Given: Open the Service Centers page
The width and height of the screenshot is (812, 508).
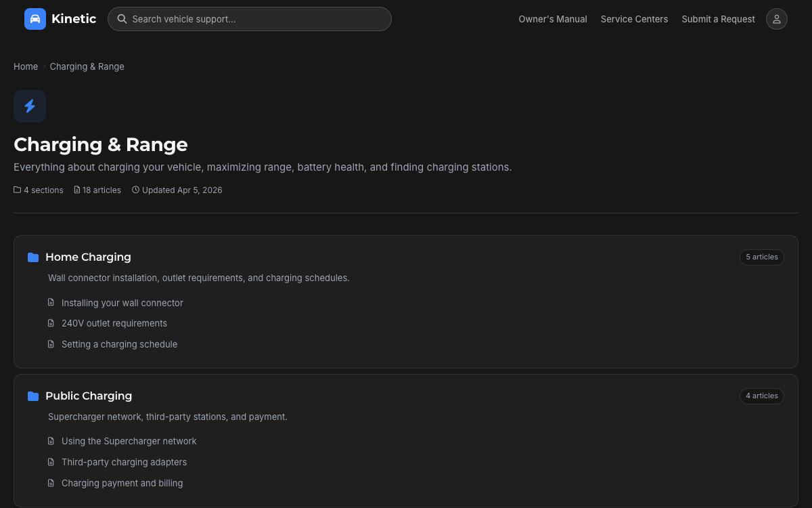Looking at the screenshot, I should (634, 19).
